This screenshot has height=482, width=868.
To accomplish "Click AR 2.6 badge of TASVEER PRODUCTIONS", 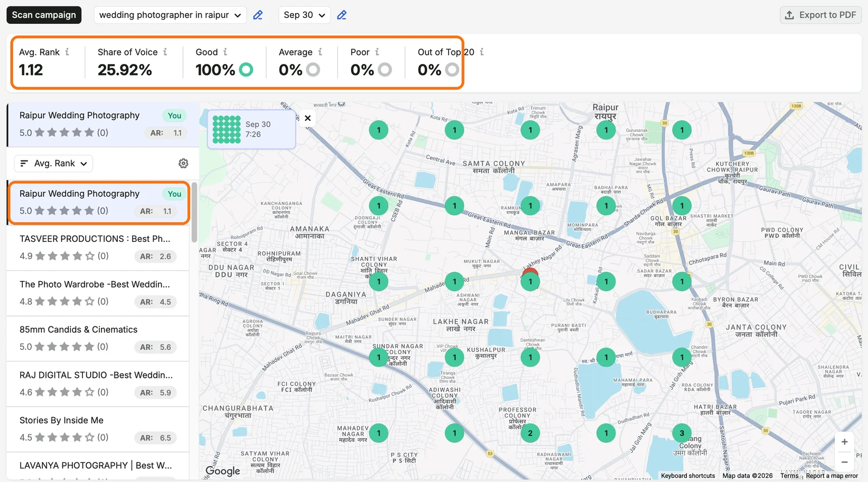I will click(156, 256).
